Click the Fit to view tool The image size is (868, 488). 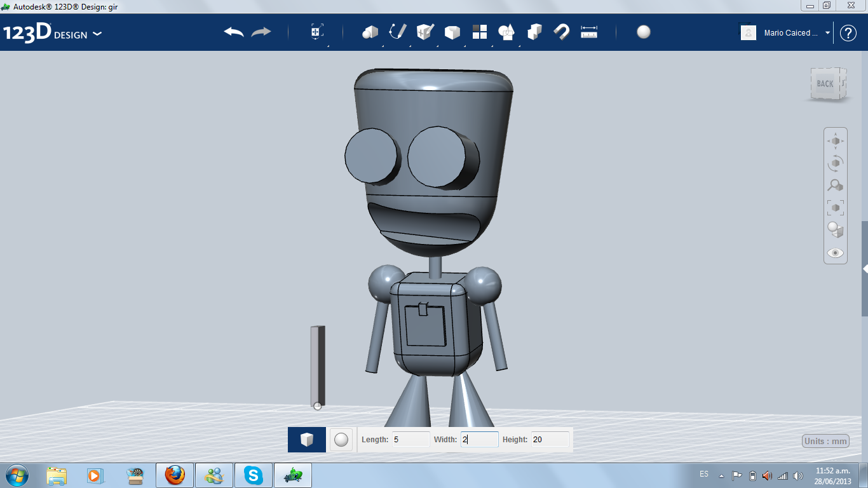836,207
